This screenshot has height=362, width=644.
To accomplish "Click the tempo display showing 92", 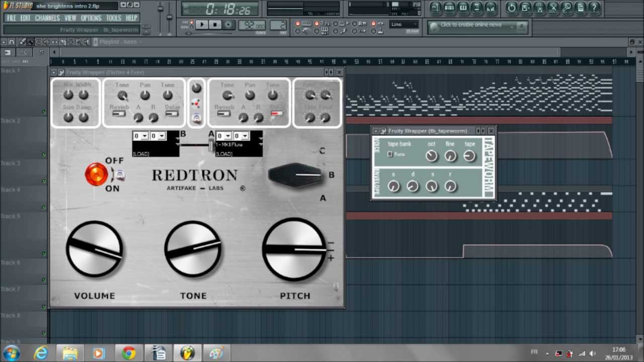I will point(252,25).
